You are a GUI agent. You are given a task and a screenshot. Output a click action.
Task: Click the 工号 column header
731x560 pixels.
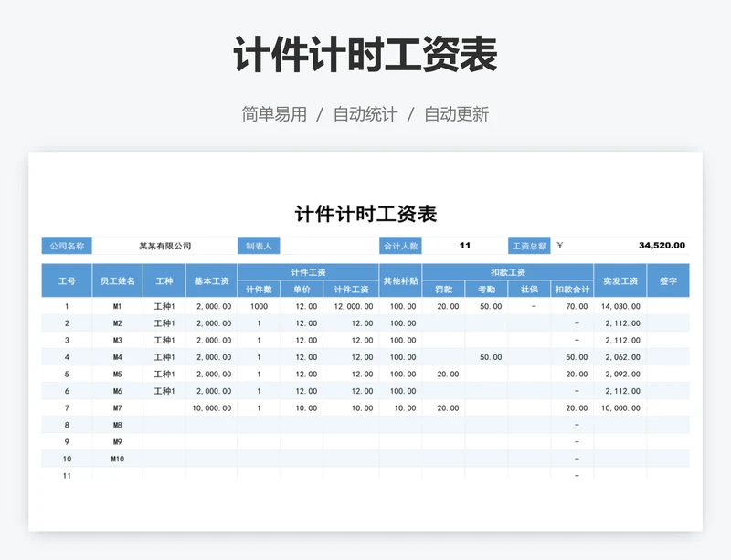click(x=67, y=280)
